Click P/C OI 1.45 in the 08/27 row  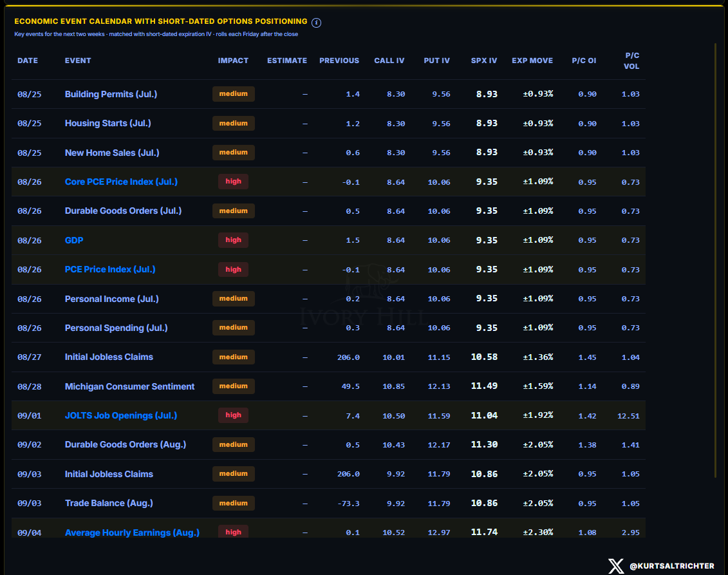[587, 357]
